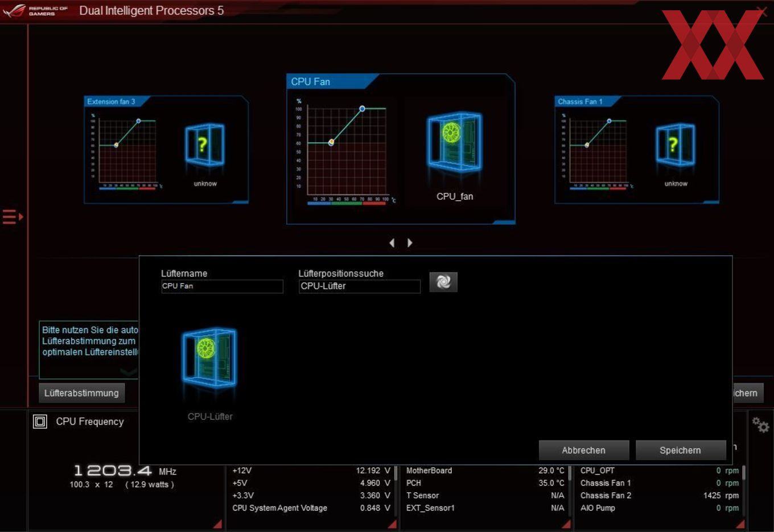Click the CPU-Lüfter label under case icon

click(210, 416)
